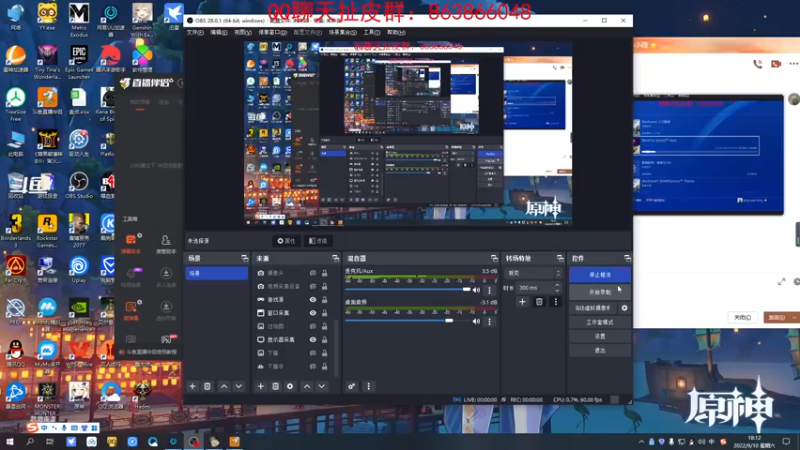Open the Help menu in OBS

pos(396,32)
